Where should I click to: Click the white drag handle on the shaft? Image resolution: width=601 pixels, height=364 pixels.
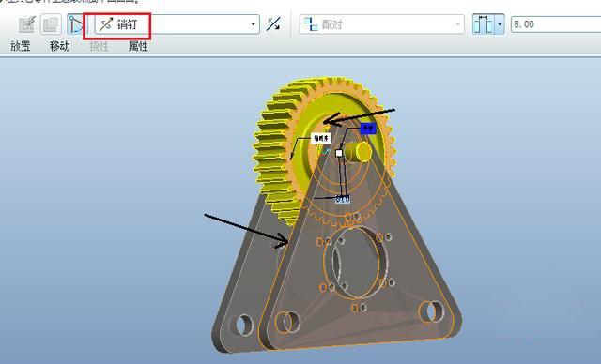tap(339, 153)
